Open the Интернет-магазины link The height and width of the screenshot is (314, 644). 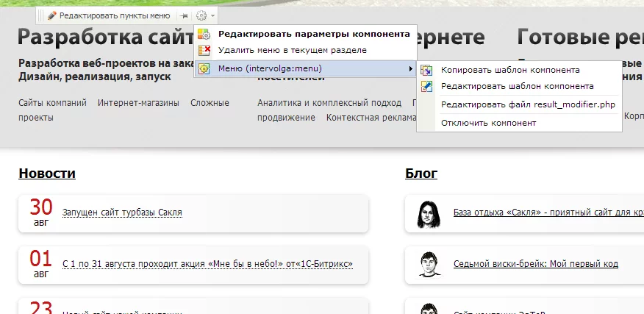tap(138, 103)
